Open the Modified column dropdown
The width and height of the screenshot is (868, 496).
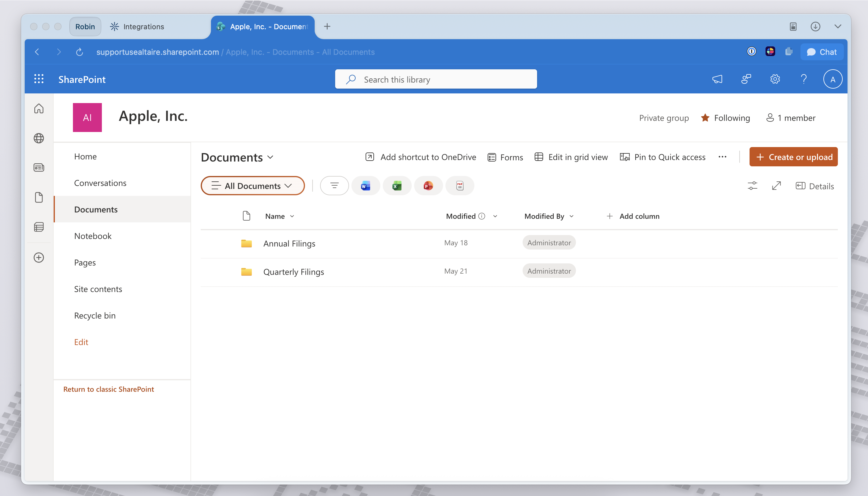coord(495,216)
